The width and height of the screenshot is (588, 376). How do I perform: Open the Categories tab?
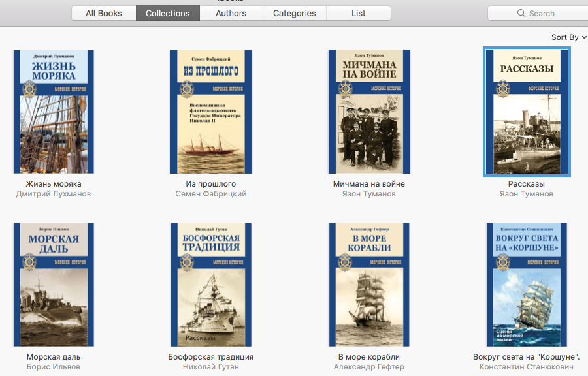(x=295, y=13)
